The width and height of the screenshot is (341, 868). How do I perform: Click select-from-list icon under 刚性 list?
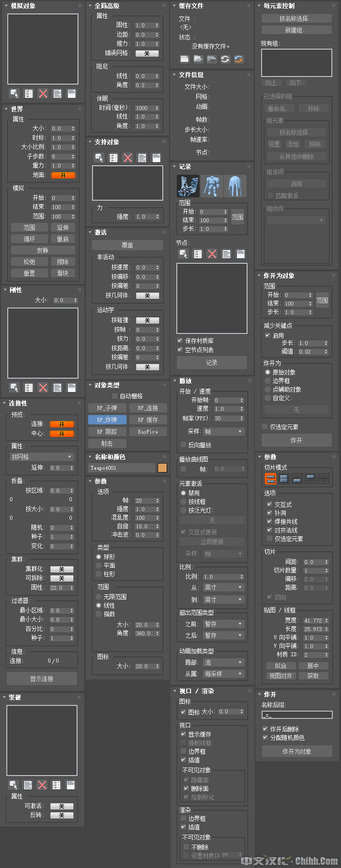click(29, 388)
